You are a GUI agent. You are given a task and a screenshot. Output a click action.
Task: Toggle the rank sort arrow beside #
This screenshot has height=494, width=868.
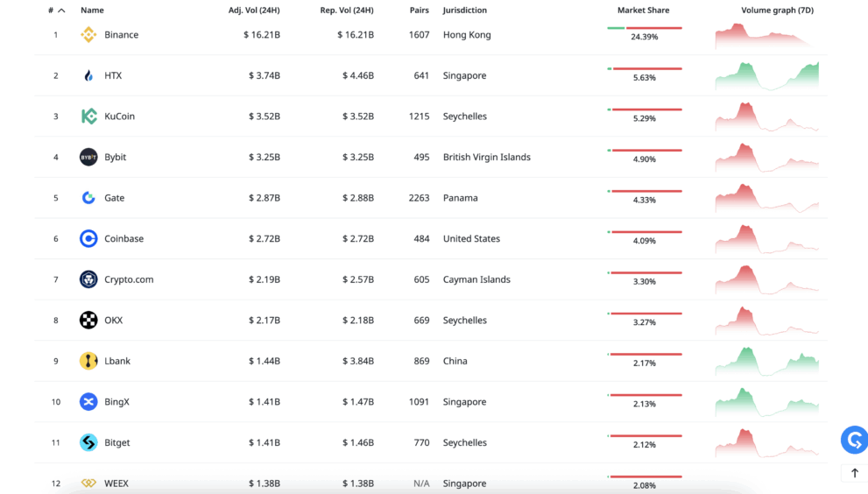pyautogui.click(x=61, y=11)
